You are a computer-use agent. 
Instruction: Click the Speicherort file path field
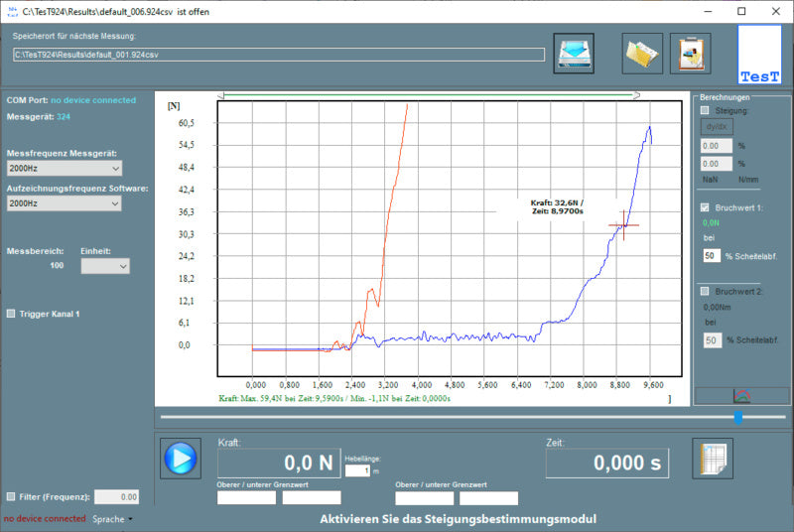278,55
